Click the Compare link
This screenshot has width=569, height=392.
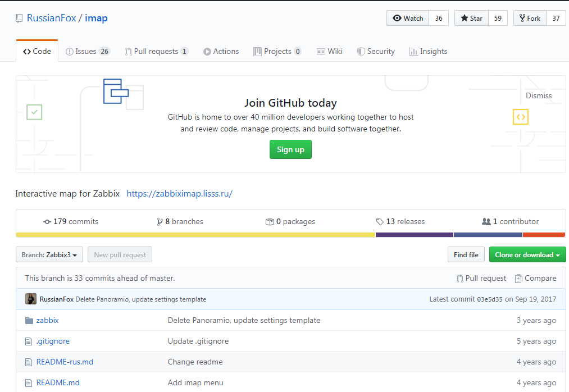pos(536,279)
